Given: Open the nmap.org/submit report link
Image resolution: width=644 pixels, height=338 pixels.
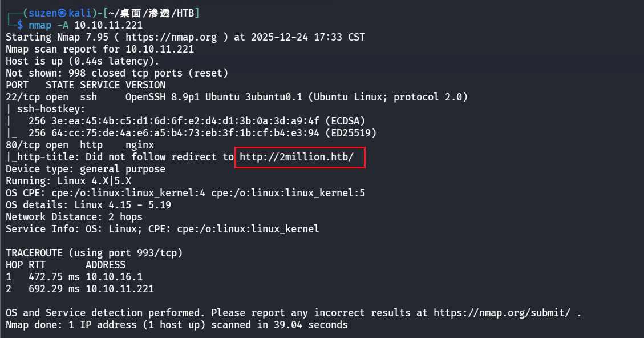Looking at the screenshot, I should pos(502,313).
